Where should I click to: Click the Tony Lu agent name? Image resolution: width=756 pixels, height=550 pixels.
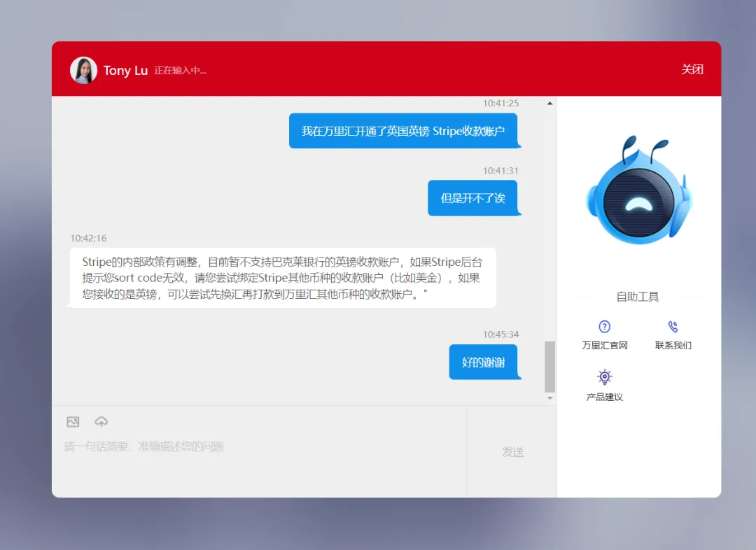click(125, 71)
